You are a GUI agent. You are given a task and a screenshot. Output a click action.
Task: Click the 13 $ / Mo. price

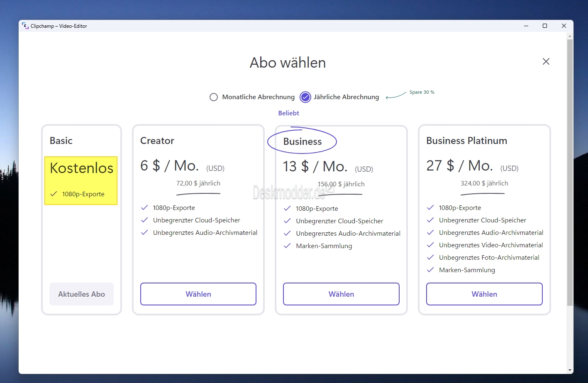point(315,166)
